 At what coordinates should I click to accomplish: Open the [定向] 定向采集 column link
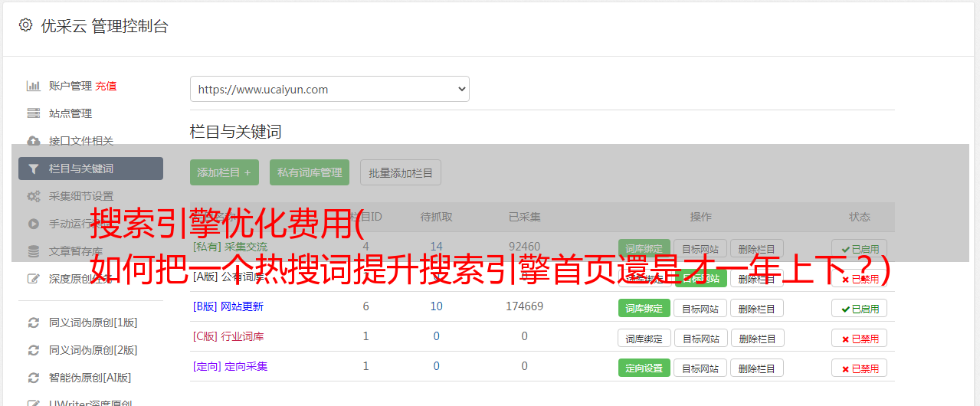tap(231, 366)
